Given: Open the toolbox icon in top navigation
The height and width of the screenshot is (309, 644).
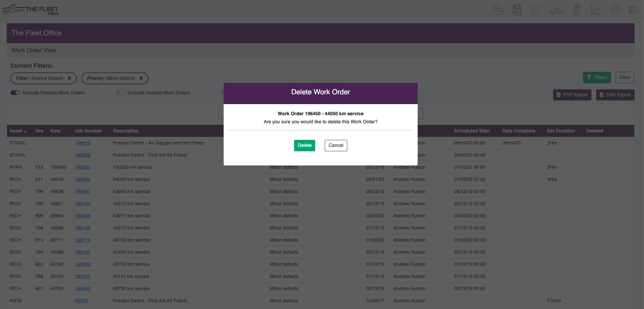Looking at the screenshot, I should [497, 10].
